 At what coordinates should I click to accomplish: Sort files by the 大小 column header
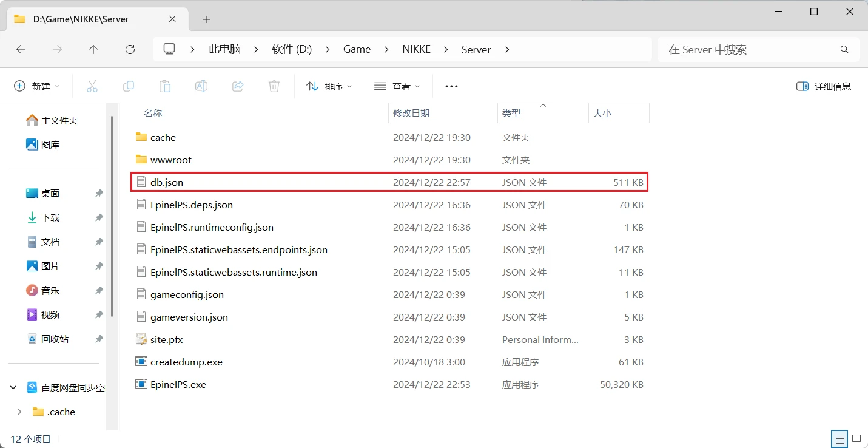[602, 113]
